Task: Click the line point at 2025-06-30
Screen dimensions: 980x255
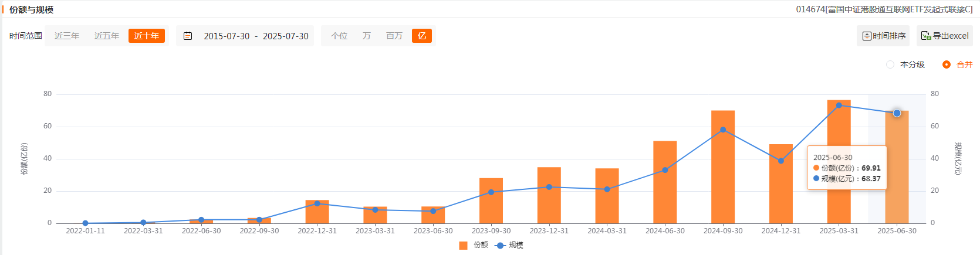Action: click(897, 113)
